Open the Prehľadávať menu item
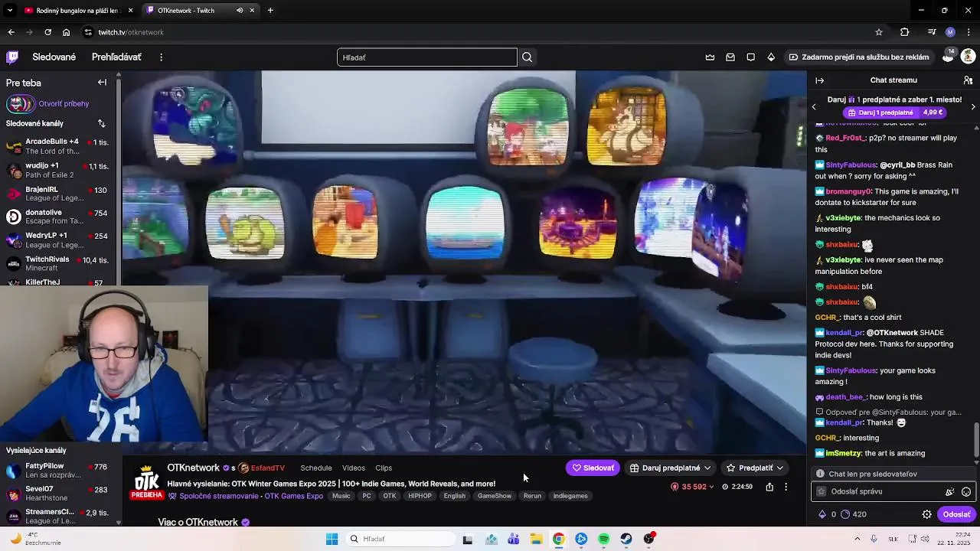Viewport: 980px width, 551px height. [x=116, y=57]
